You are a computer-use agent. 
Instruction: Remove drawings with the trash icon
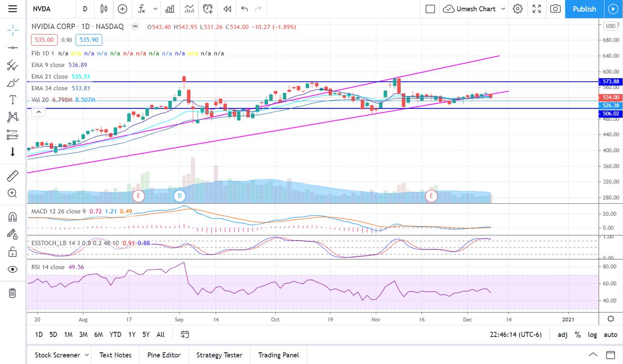coord(13,293)
